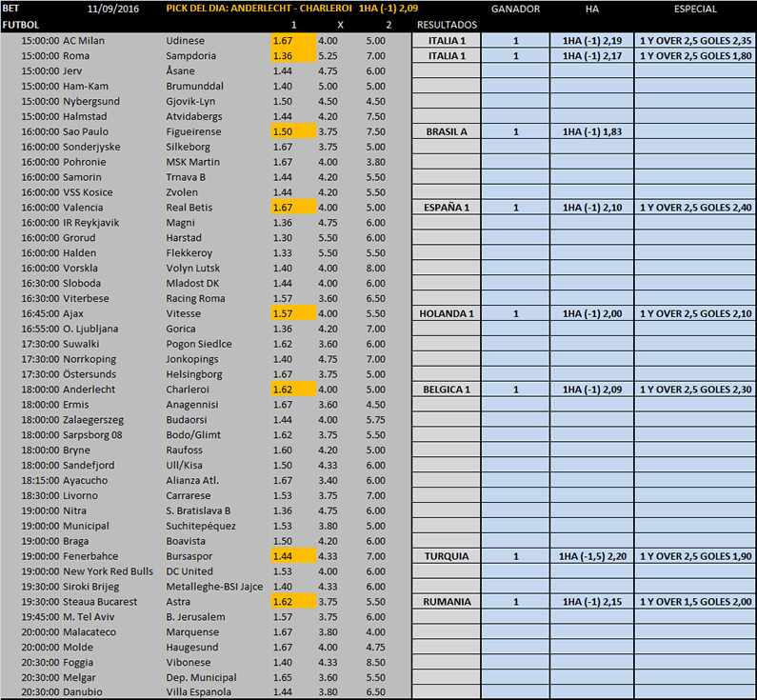
Task: Select the highlighted 1.67 odds for AC Milan
Action: [x=293, y=41]
